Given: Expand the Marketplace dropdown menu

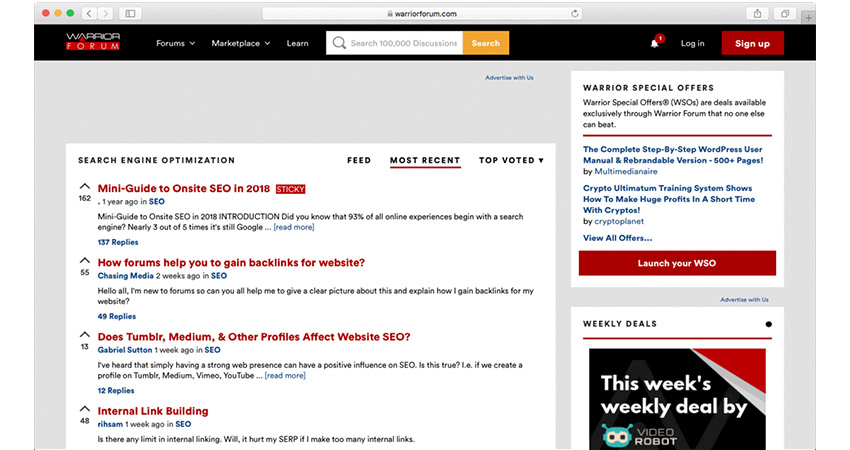Looking at the screenshot, I should (241, 43).
